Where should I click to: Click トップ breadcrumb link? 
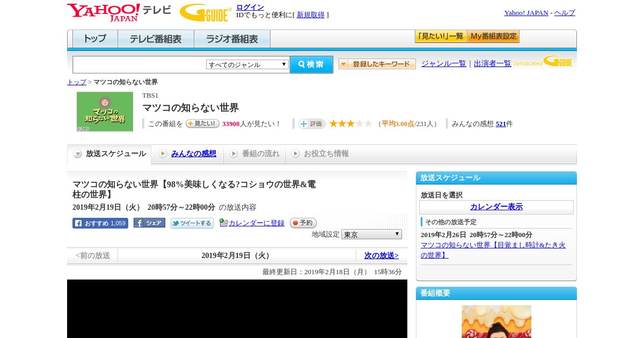coord(77,82)
